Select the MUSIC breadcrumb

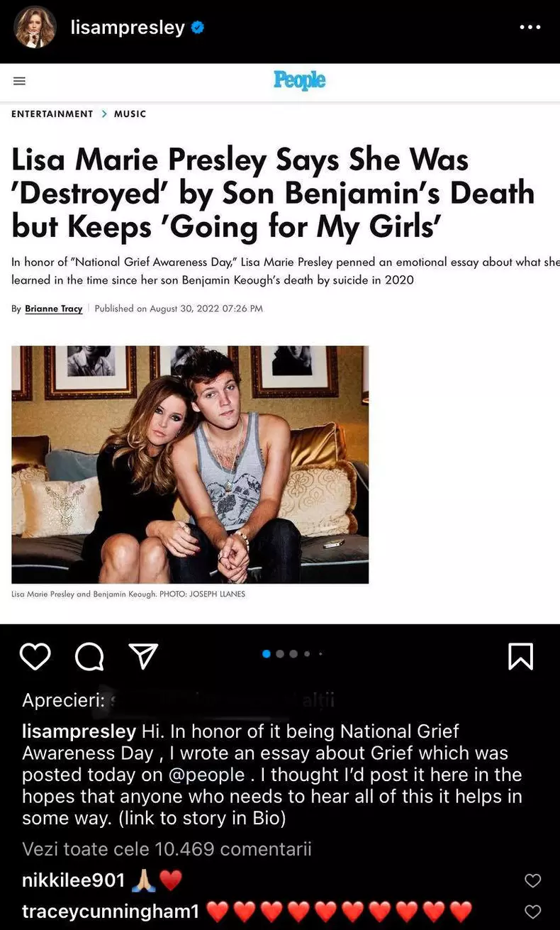pyautogui.click(x=130, y=114)
